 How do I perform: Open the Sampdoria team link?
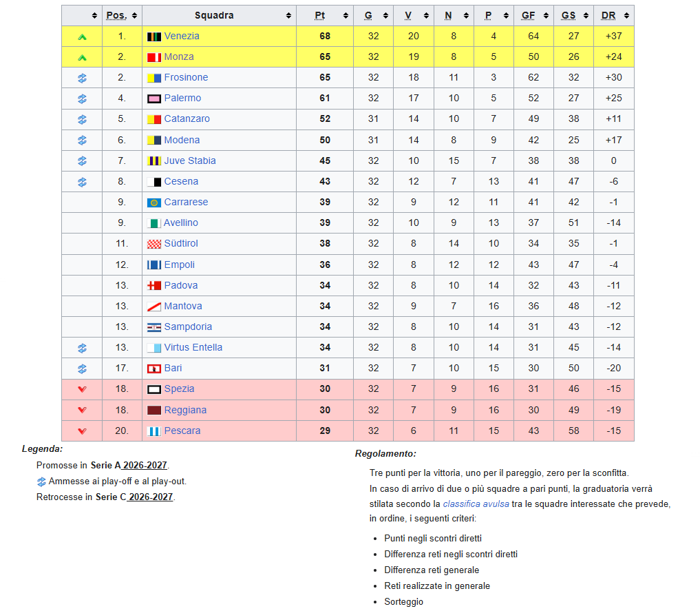click(188, 327)
